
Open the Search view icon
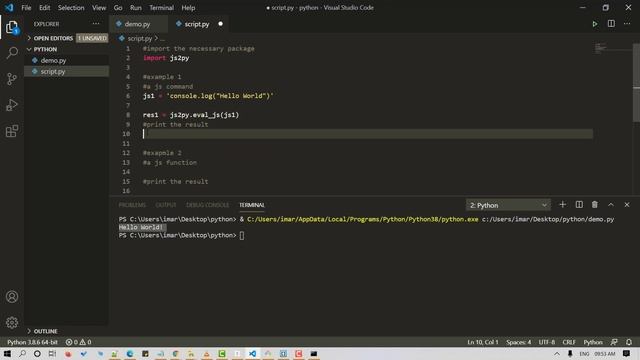tap(12, 53)
